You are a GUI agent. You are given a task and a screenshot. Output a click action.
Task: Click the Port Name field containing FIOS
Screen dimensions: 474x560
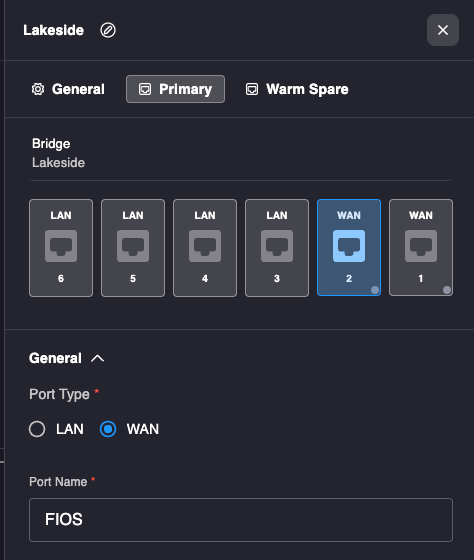point(241,520)
